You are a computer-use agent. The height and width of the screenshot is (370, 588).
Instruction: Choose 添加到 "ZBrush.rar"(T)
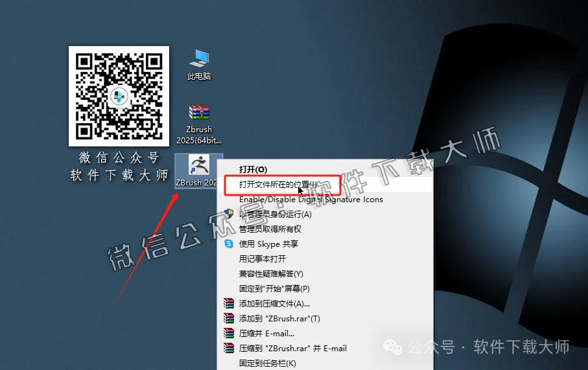pyautogui.click(x=325, y=319)
